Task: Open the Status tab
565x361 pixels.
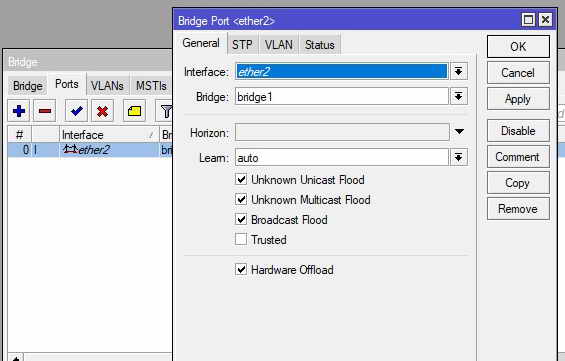Action: [320, 45]
